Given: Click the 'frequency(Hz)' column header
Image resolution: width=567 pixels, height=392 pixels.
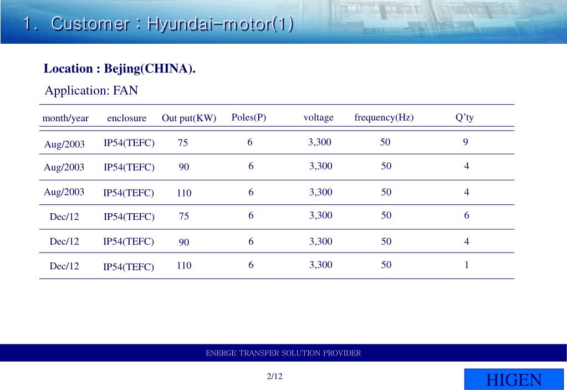Looking at the screenshot, I should (x=384, y=117).
